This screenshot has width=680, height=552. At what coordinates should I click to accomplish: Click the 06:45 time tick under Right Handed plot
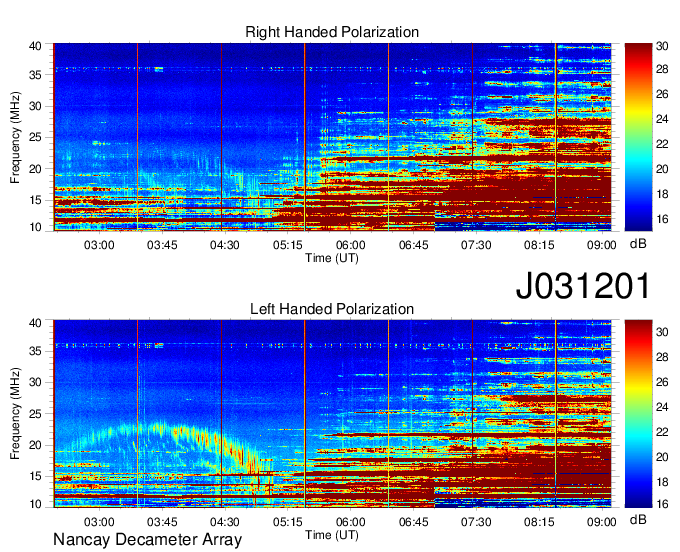point(413,245)
